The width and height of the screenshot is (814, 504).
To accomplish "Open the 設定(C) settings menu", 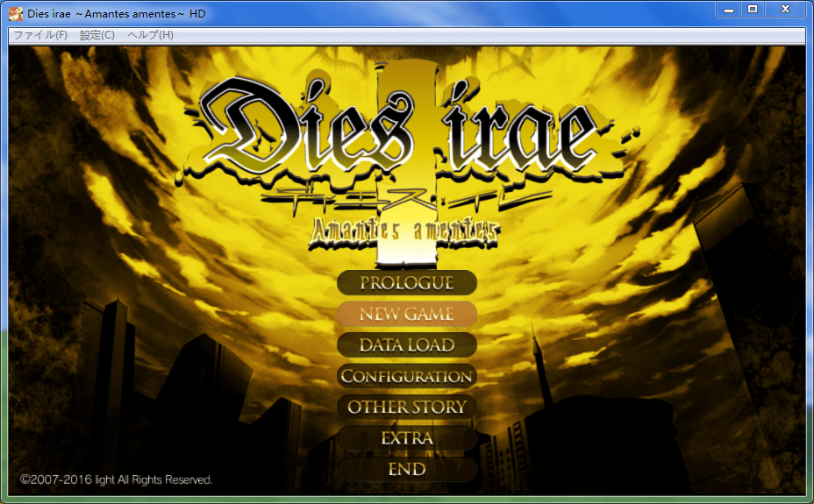I will (x=96, y=35).
